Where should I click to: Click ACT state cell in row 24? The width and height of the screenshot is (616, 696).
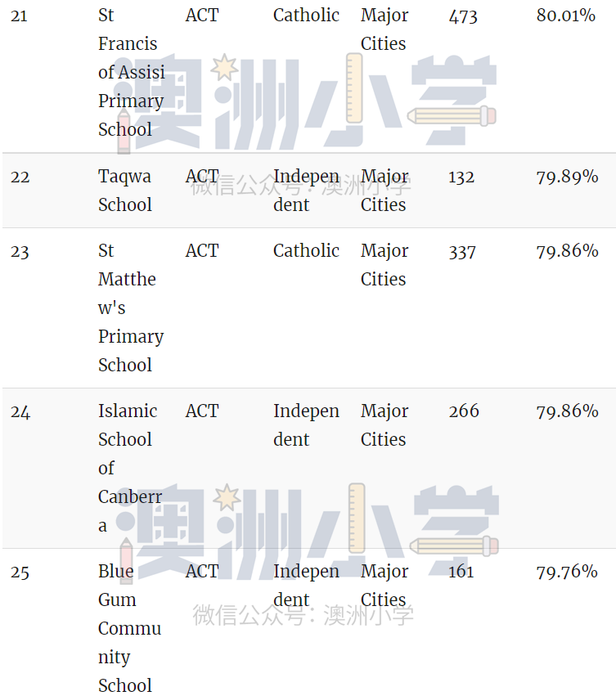(202, 411)
